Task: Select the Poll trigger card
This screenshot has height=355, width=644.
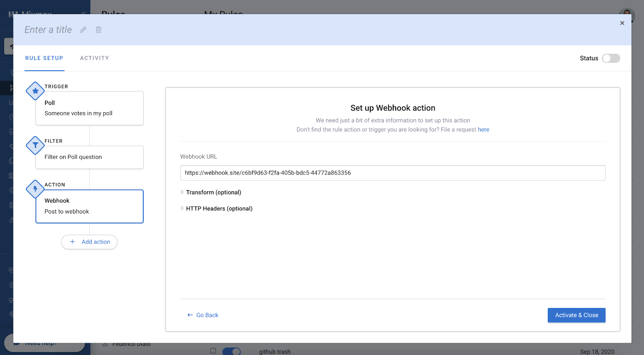Action: 89,108
